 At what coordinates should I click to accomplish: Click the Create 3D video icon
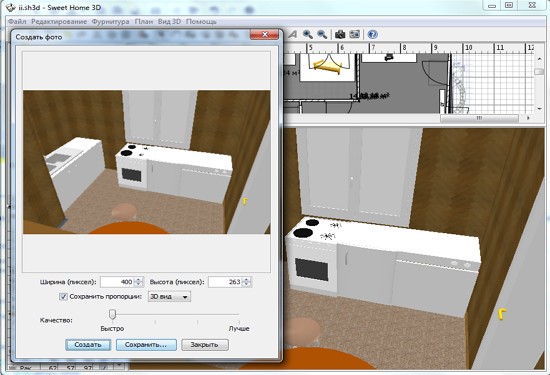(x=355, y=34)
